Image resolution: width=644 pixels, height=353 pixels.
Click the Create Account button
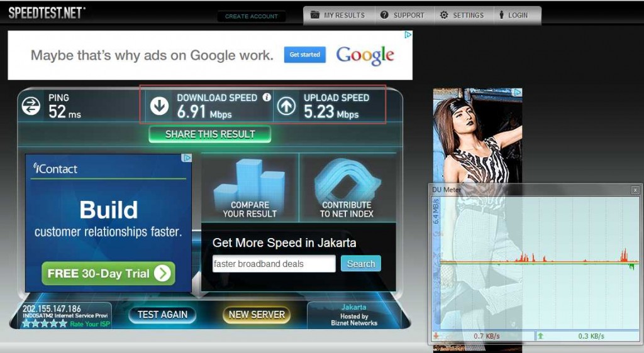tap(252, 16)
